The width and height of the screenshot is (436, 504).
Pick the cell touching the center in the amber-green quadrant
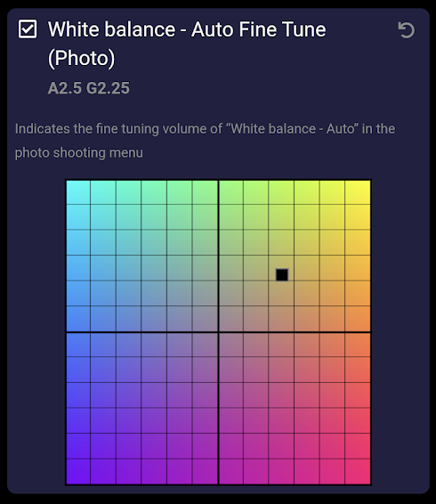[x=230, y=319]
